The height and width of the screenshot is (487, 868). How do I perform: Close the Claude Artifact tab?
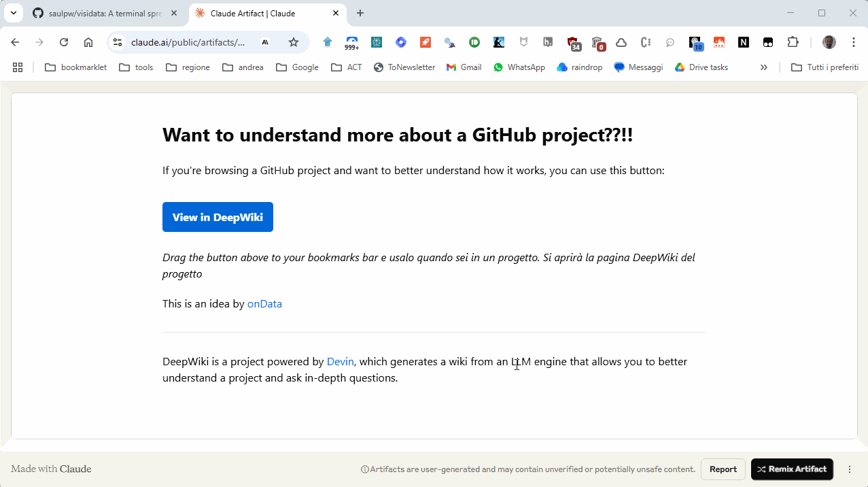pyautogui.click(x=335, y=13)
